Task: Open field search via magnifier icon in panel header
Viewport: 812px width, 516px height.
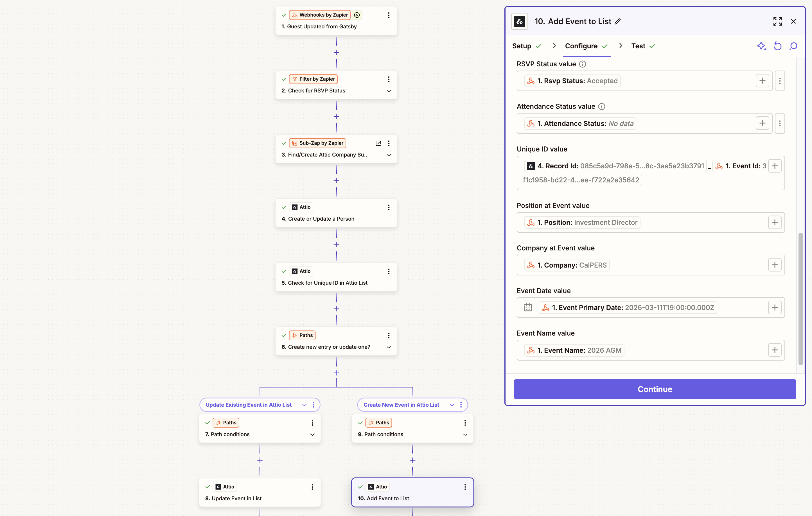Action: 793,46
